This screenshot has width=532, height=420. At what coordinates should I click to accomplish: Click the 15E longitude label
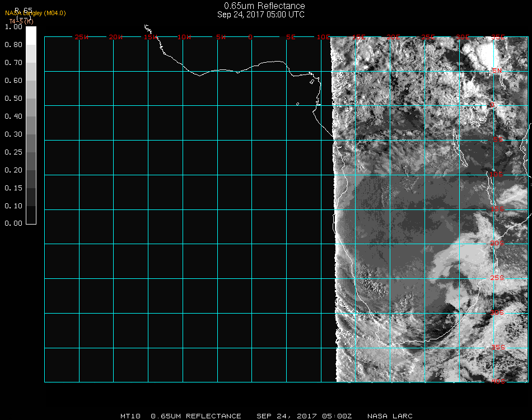pos(358,37)
